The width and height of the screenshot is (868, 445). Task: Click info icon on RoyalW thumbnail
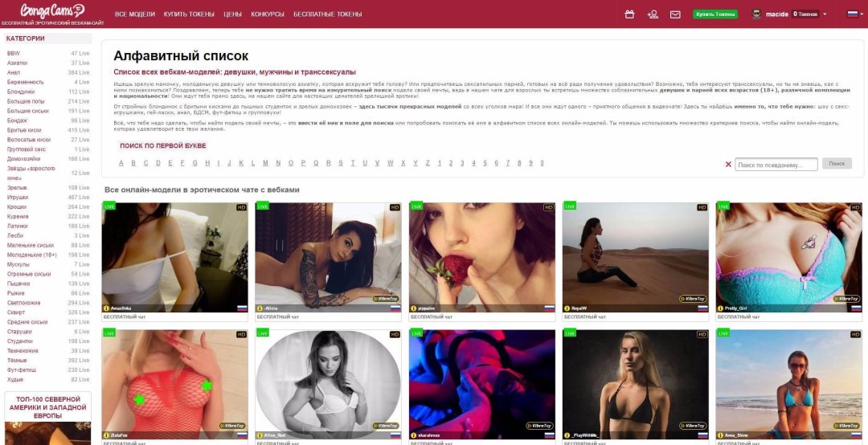click(x=567, y=308)
